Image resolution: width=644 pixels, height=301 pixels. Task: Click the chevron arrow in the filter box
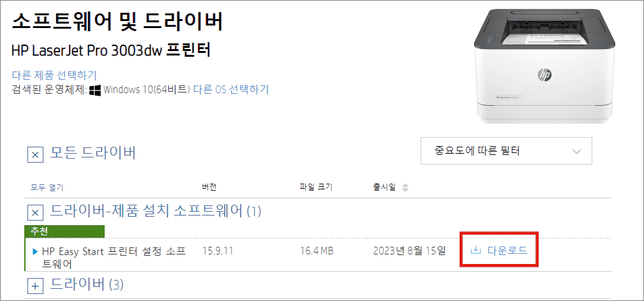coord(576,152)
